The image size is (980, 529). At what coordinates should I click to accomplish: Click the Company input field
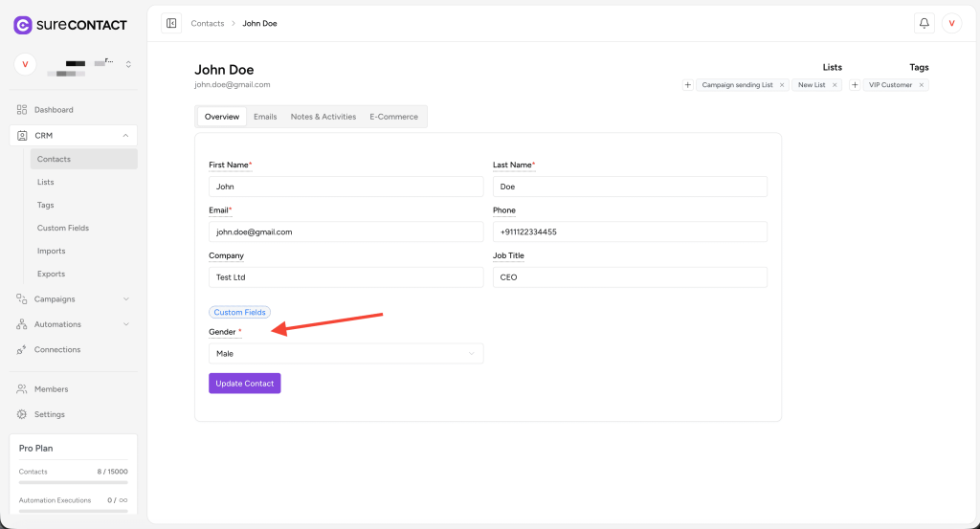coord(345,277)
